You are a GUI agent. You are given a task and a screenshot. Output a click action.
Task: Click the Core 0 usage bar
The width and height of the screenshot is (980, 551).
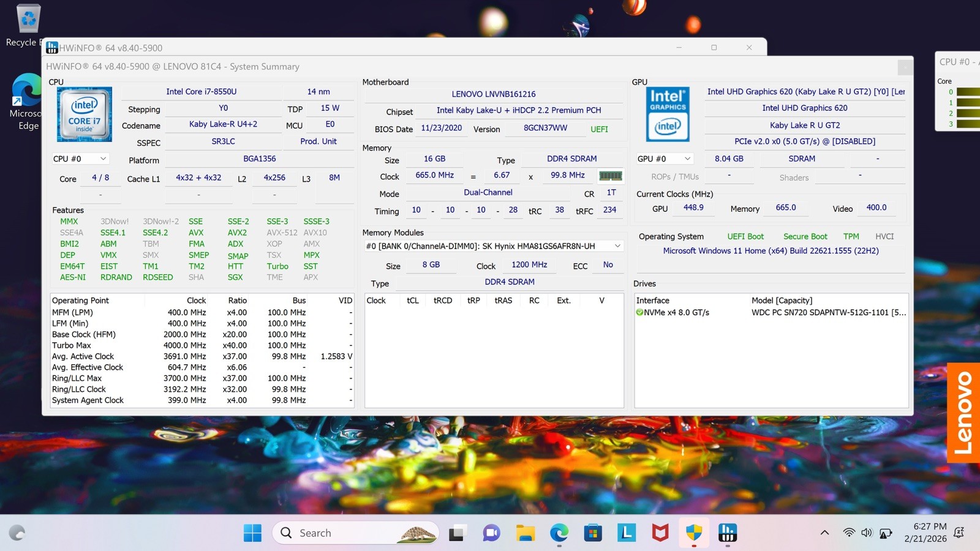coord(968,92)
